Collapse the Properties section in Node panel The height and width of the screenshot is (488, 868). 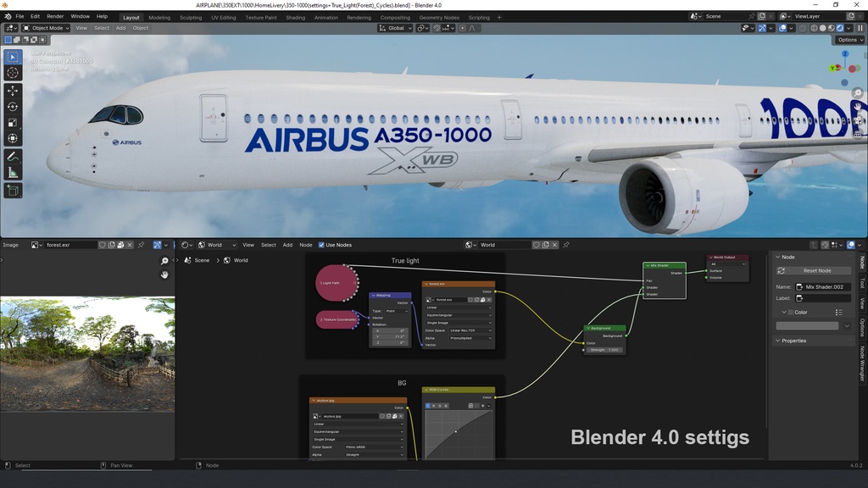(776, 341)
